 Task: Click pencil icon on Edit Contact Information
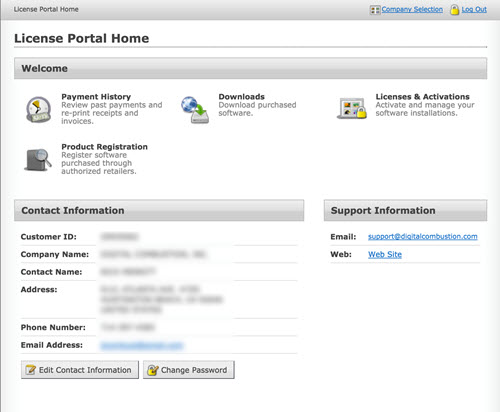pyautogui.click(x=31, y=370)
